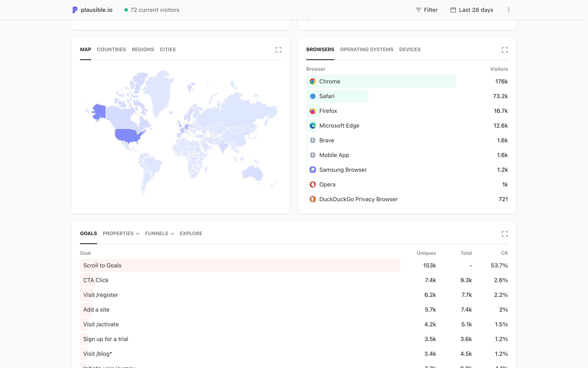
Task: Click the Microsoft Edge icon
Action: coord(313,126)
